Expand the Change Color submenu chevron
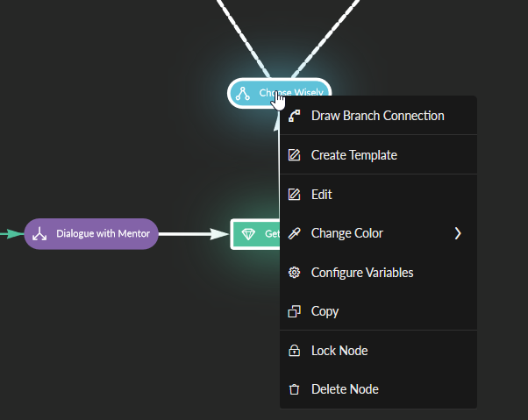 pos(458,233)
